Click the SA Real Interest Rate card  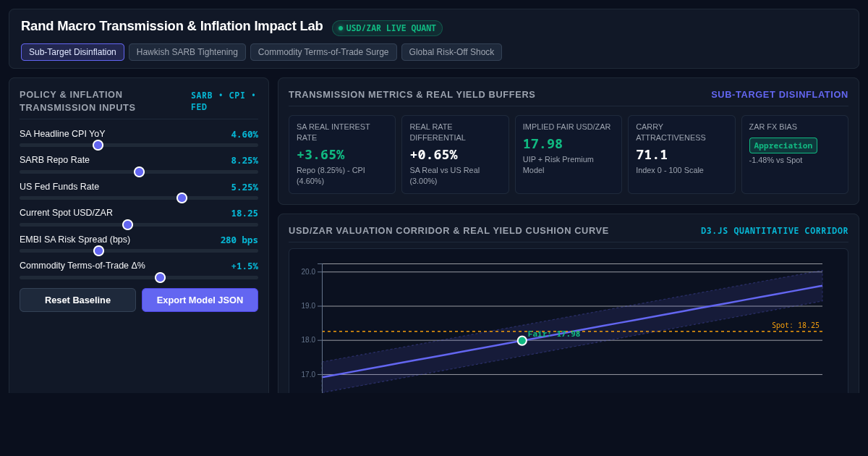[x=342, y=154]
